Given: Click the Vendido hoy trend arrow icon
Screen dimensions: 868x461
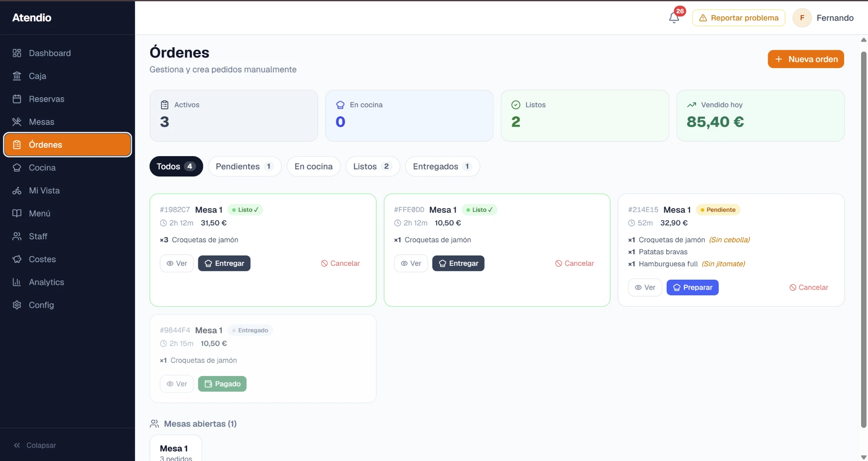Looking at the screenshot, I should point(691,105).
